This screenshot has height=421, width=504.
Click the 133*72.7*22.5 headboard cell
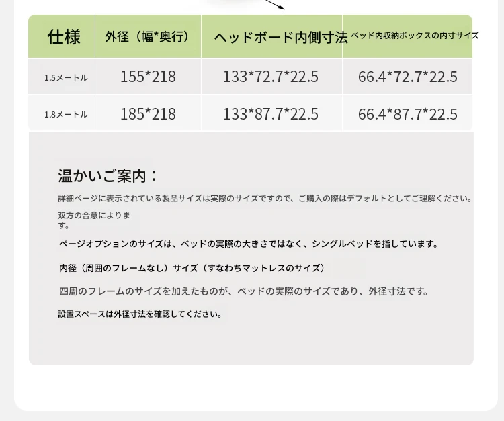271,77
